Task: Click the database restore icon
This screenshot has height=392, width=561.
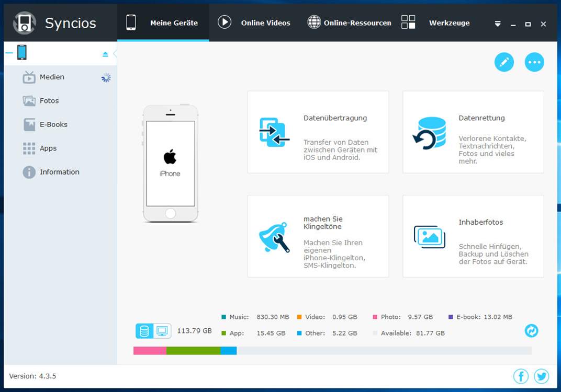Action: (429, 133)
